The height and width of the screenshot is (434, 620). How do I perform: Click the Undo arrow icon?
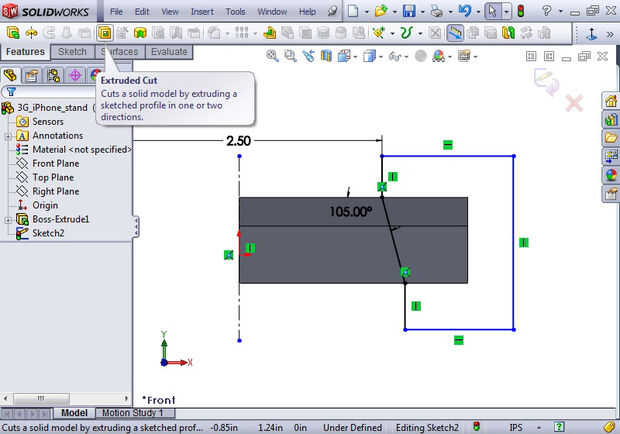(x=465, y=11)
